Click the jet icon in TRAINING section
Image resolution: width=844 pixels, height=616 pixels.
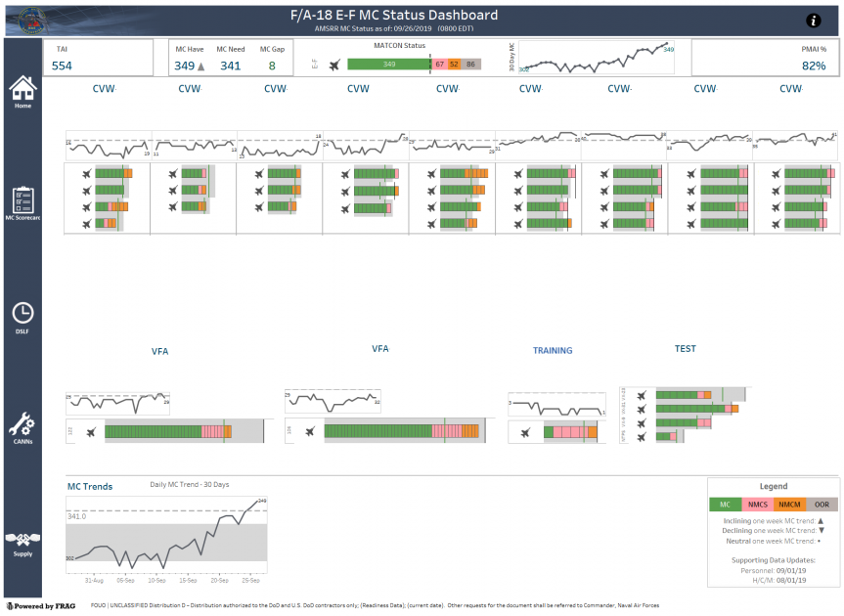tap(525, 432)
